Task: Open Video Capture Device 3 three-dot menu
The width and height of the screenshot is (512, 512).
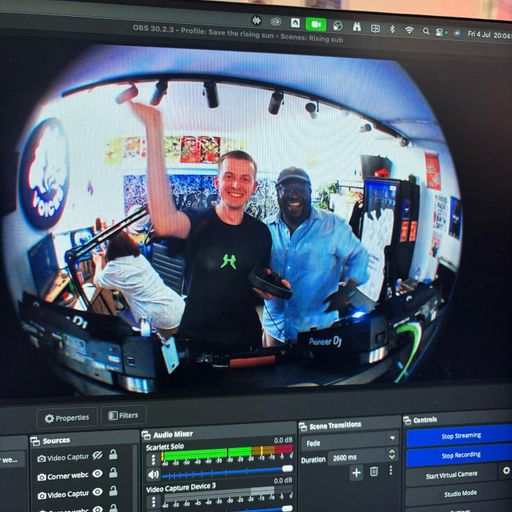Action: tap(154, 502)
